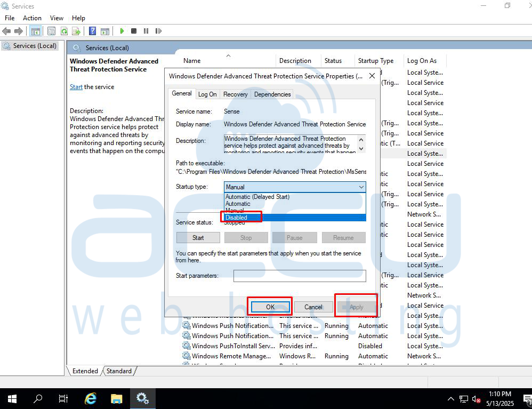The image size is (532, 409).
Task: Open the blue question mark Help icon
Action: click(92, 31)
